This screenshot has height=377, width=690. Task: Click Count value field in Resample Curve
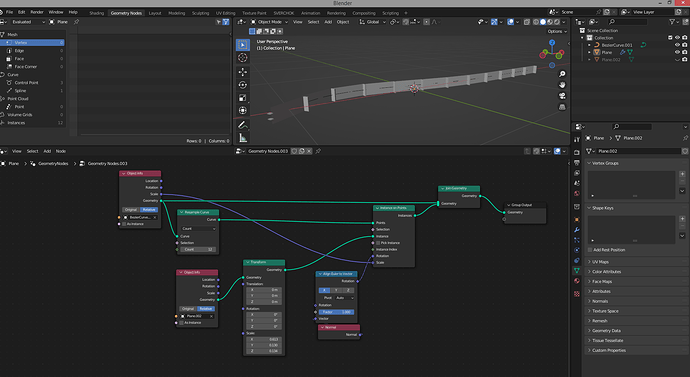(198, 249)
